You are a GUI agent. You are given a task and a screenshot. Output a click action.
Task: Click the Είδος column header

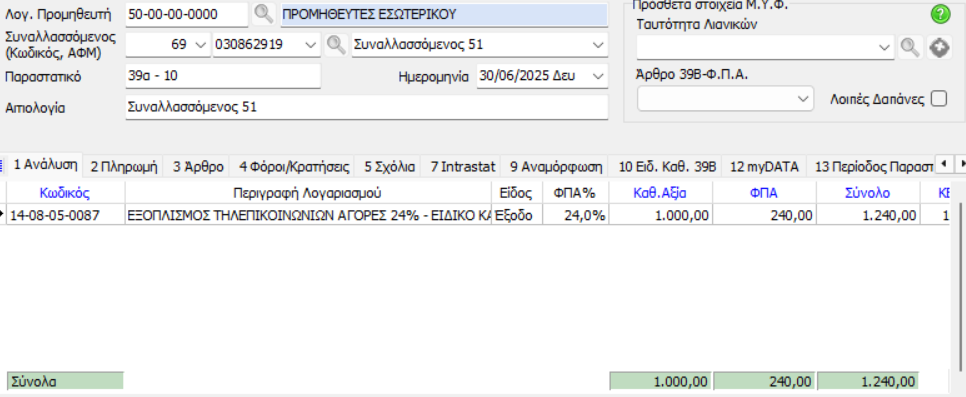pos(516,193)
